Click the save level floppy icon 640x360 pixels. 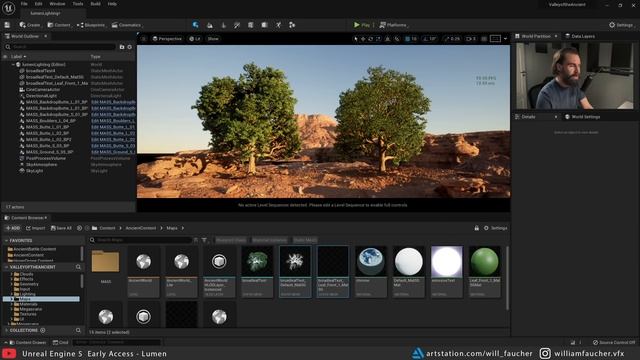pos(7,25)
